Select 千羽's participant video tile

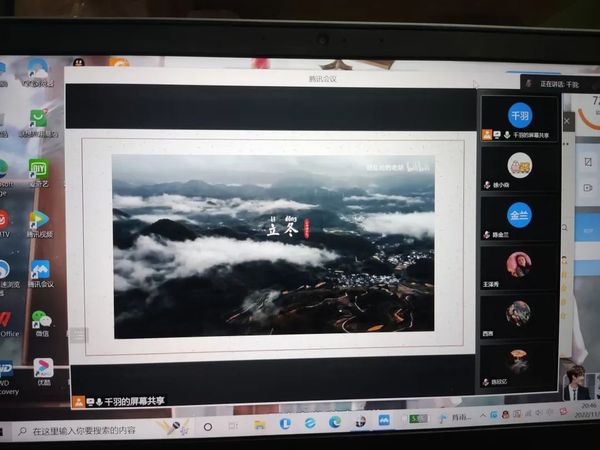point(519,117)
